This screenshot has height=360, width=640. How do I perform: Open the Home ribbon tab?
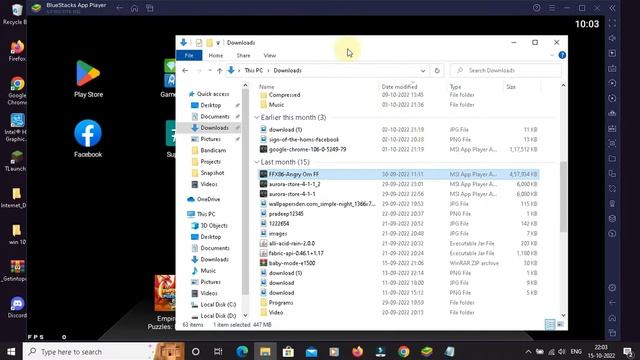click(216, 55)
